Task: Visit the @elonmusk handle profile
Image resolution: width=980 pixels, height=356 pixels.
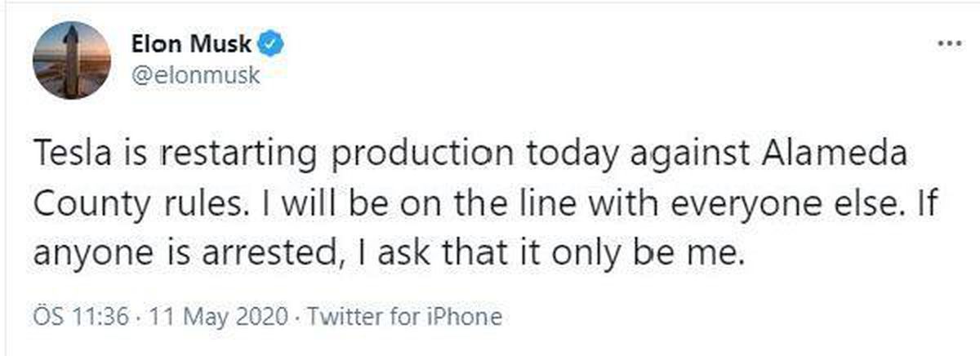Action: [x=195, y=75]
